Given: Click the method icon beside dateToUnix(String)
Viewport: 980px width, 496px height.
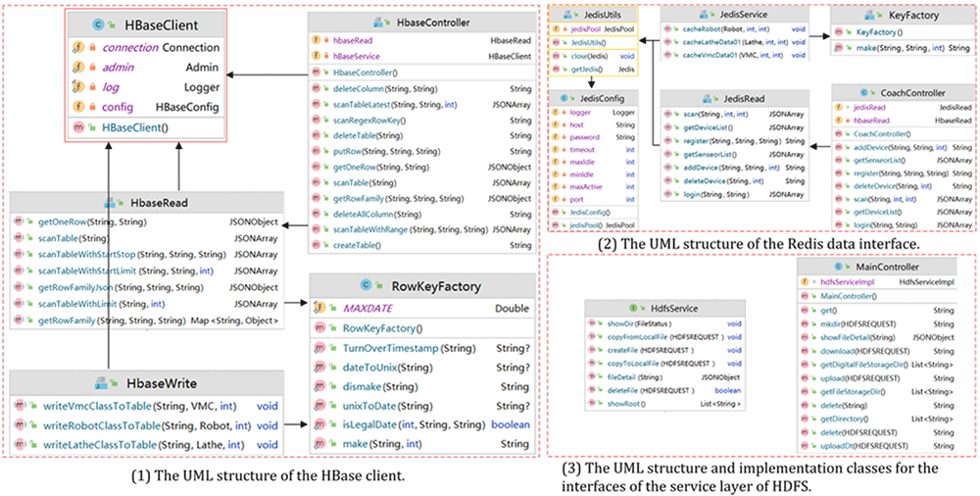Looking at the screenshot, I should pos(320,368).
